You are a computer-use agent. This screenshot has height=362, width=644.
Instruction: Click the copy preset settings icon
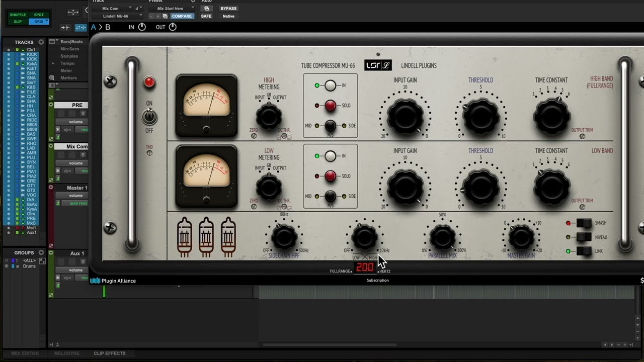point(165,16)
